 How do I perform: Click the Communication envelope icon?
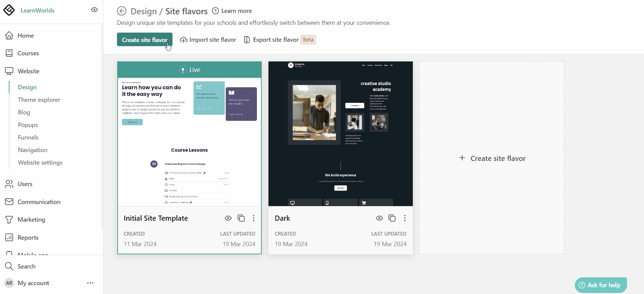point(9,202)
